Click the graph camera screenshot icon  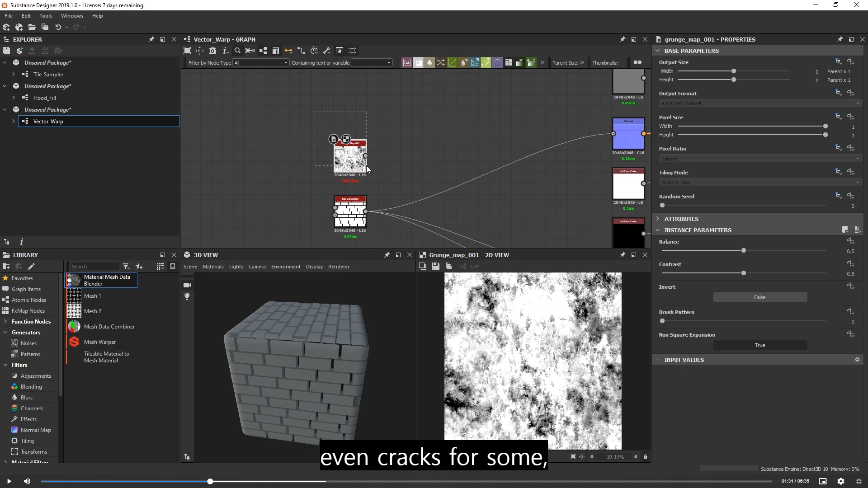(212, 51)
